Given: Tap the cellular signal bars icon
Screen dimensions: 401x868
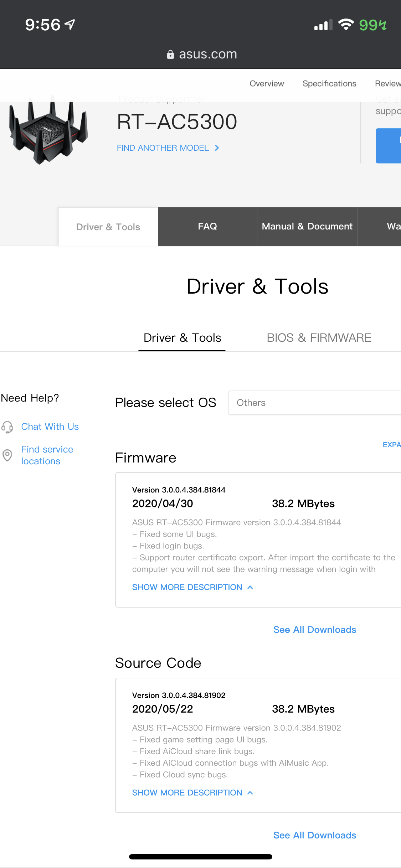Looking at the screenshot, I should coord(323,25).
